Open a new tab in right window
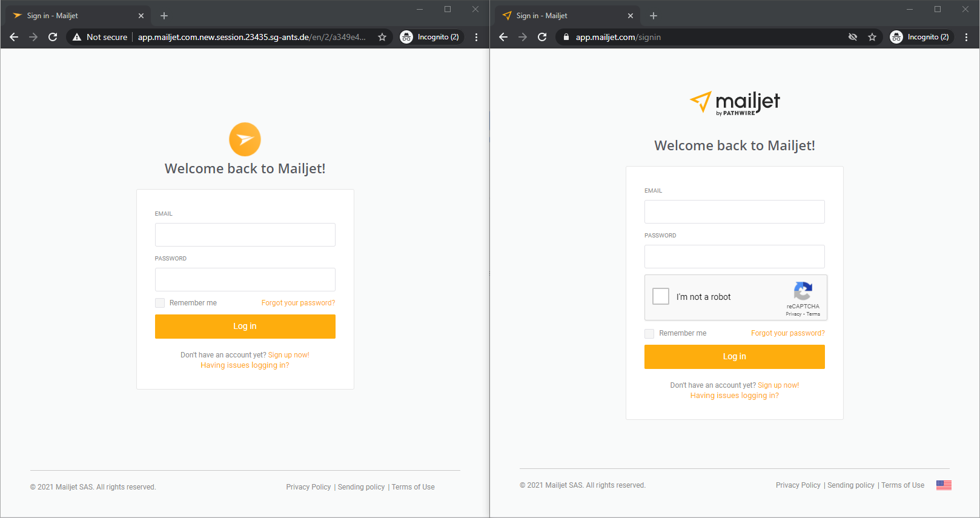 (x=654, y=16)
